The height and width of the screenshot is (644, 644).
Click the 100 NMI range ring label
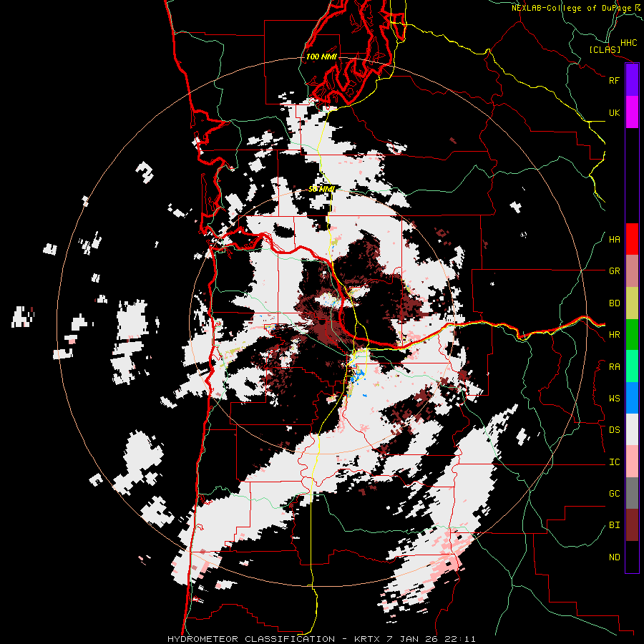click(321, 57)
